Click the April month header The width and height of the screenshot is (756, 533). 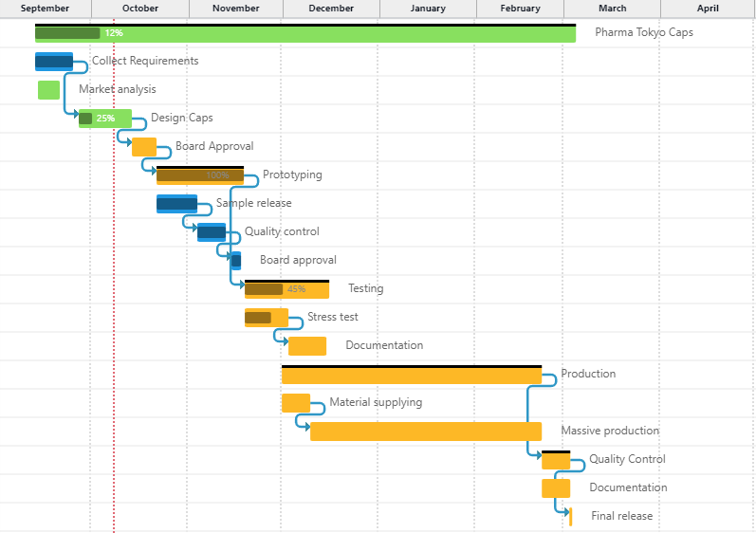point(708,9)
